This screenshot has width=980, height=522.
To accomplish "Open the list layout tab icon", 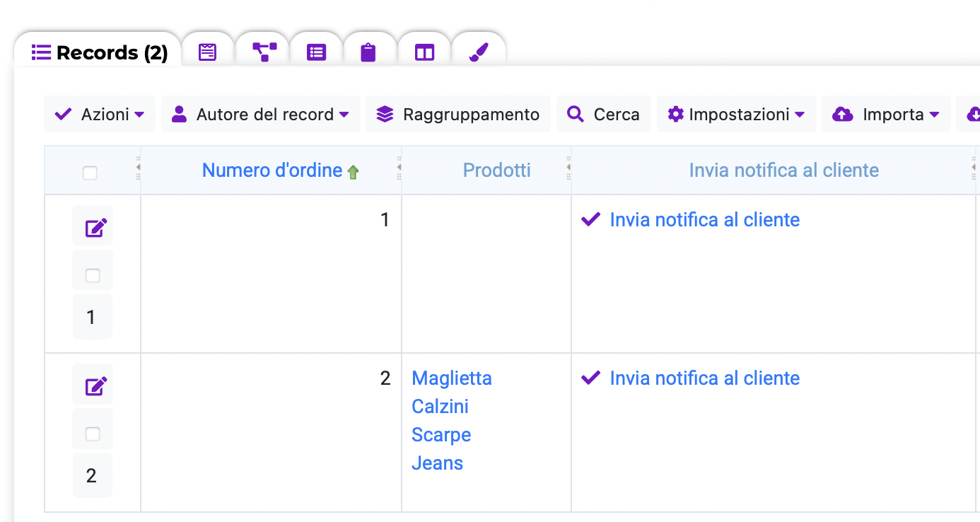I will tap(316, 52).
